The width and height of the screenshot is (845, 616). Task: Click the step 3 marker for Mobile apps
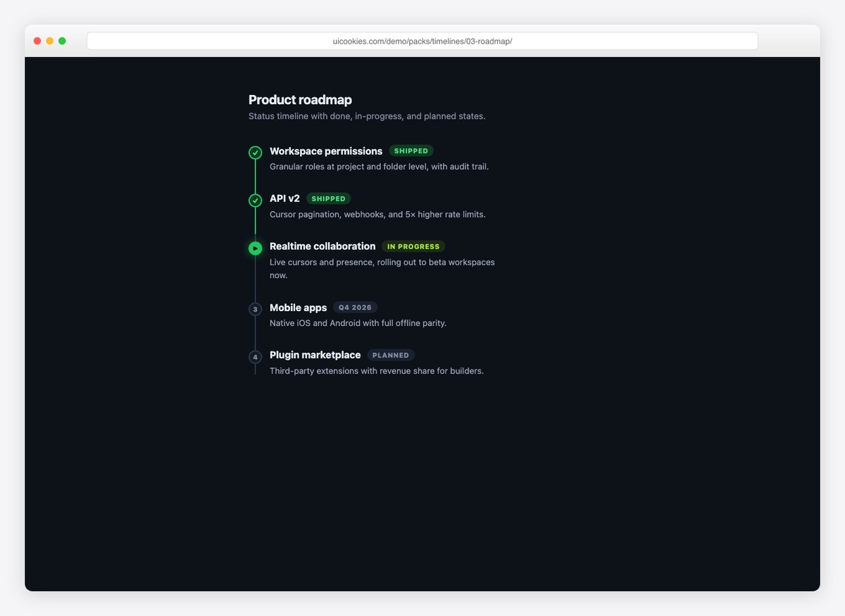pyautogui.click(x=256, y=309)
